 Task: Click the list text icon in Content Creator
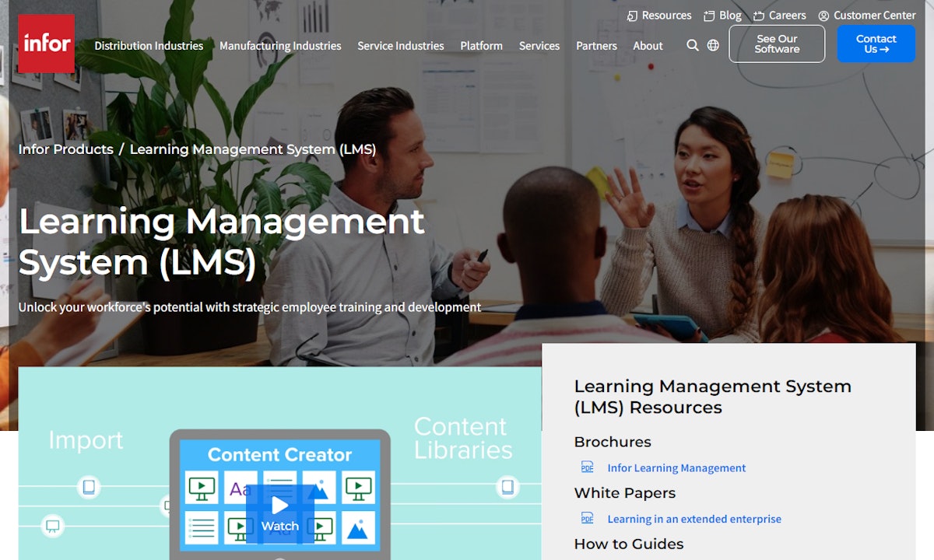click(200, 527)
